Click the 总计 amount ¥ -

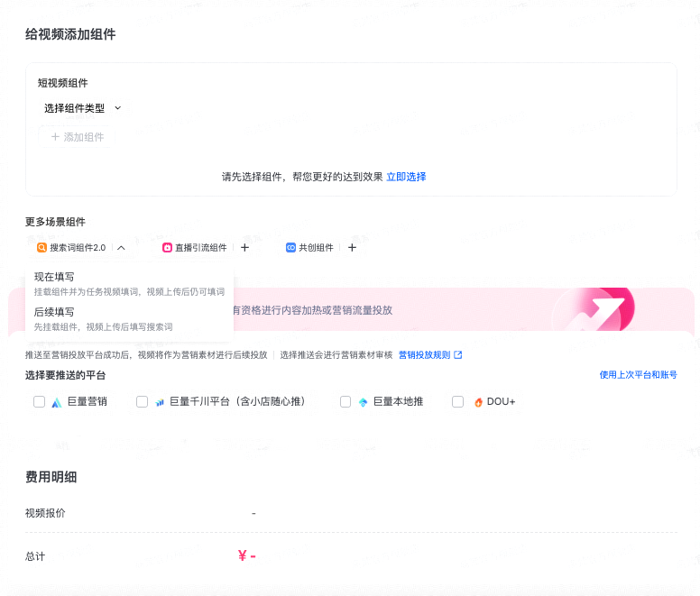[247, 555]
